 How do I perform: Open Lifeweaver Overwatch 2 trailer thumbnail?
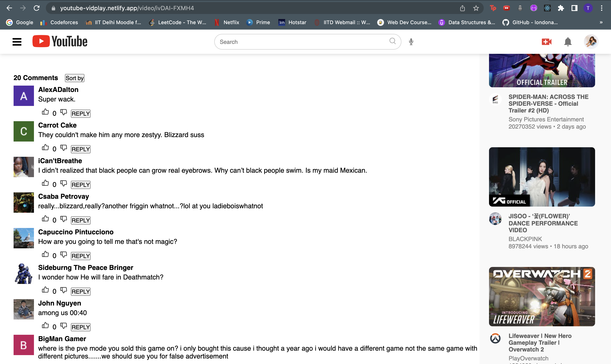tap(542, 297)
